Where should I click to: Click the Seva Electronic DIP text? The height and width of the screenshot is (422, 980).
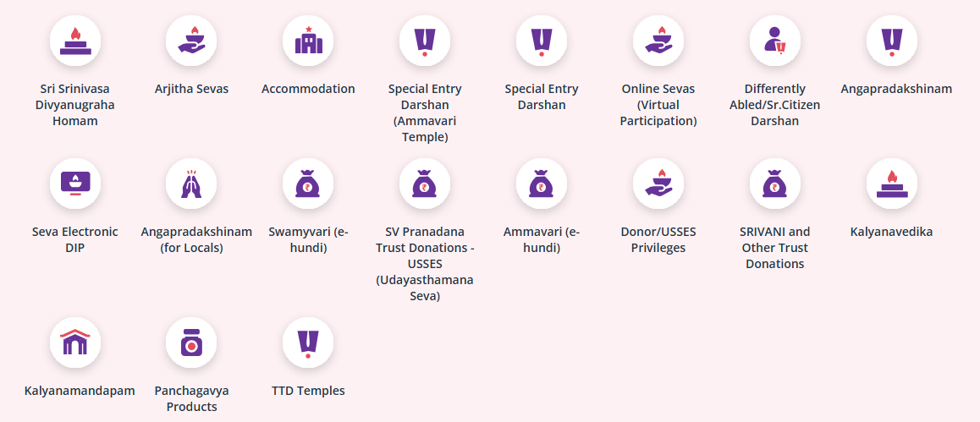(x=75, y=239)
